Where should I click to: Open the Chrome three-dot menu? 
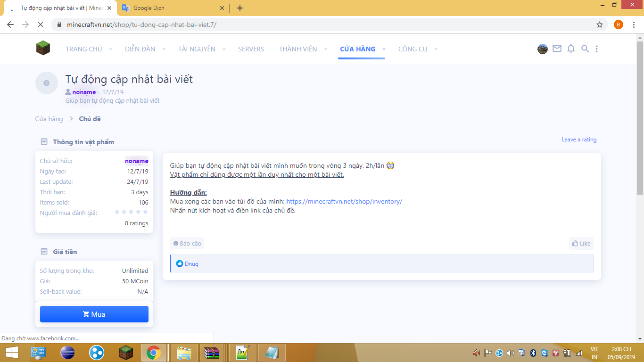[x=634, y=25]
